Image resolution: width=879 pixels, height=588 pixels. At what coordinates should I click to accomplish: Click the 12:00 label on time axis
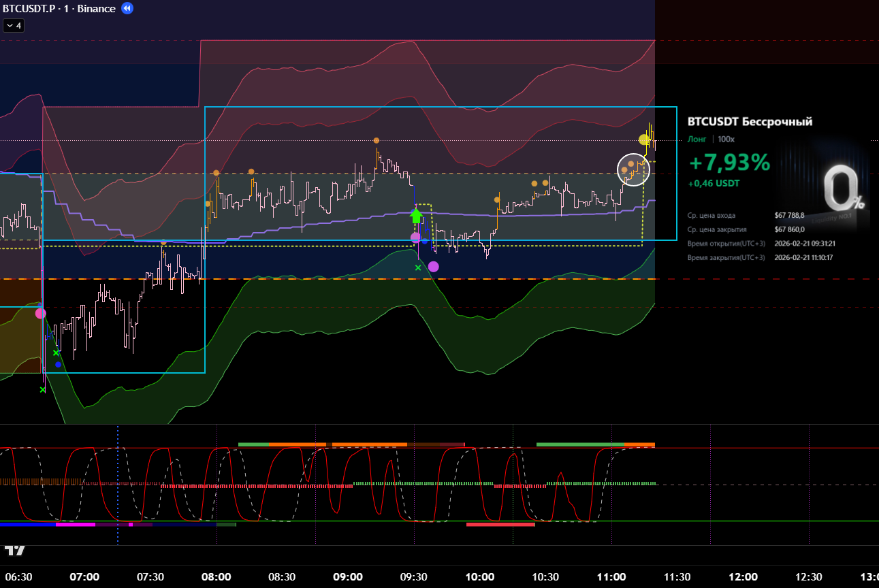coord(743,576)
